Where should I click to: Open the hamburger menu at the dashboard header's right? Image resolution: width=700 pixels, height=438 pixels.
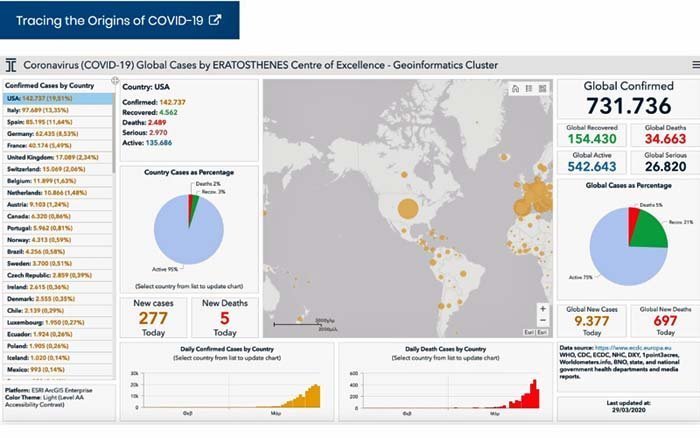pyautogui.click(x=696, y=65)
